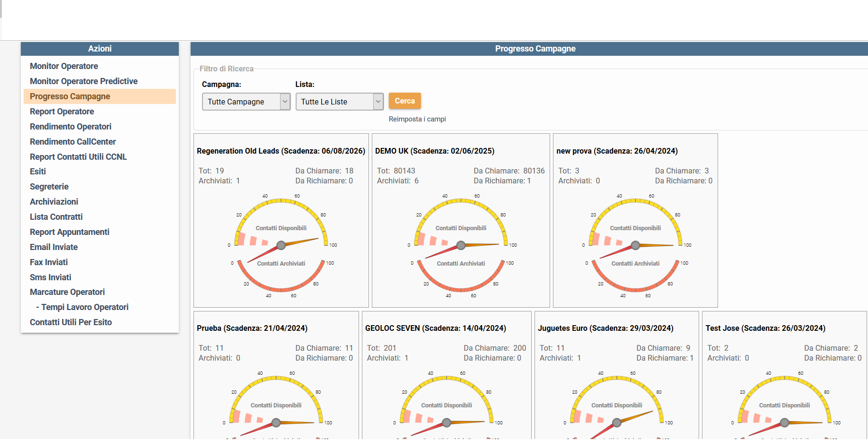Click the gauge needle hub in GEOLOC SEVEN
The height and width of the screenshot is (440, 868).
point(447,423)
